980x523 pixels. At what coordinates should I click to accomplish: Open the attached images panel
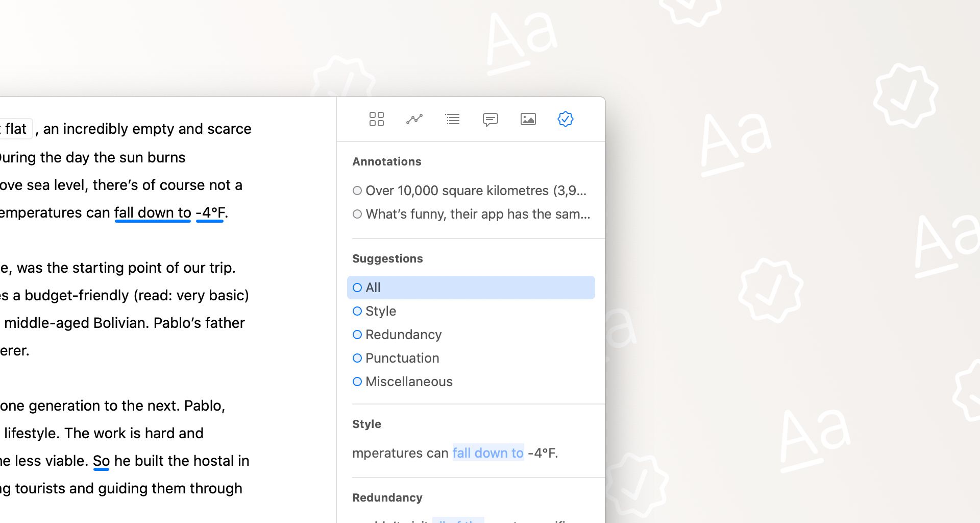[528, 119]
